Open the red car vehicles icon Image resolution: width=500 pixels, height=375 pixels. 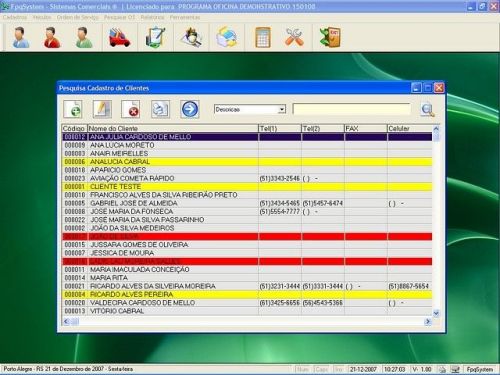pyautogui.click(x=119, y=37)
